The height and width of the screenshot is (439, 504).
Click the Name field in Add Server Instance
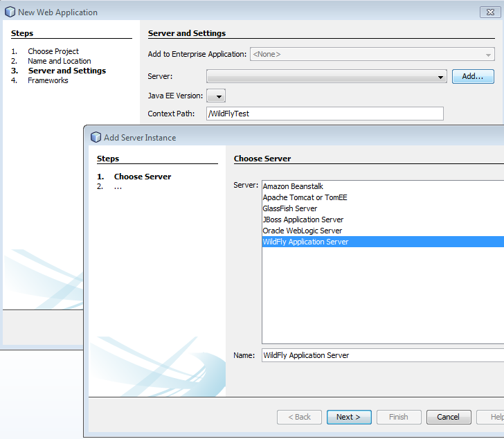pyautogui.click(x=383, y=355)
